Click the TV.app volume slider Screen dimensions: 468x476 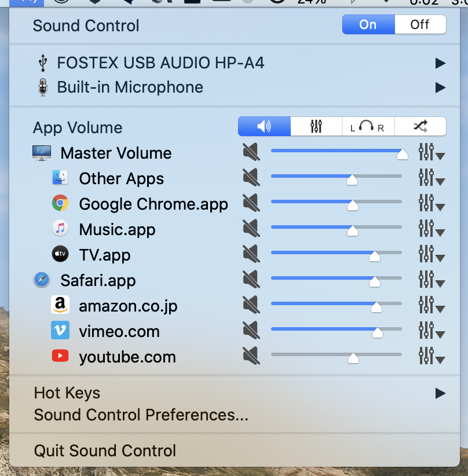click(337, 255)
